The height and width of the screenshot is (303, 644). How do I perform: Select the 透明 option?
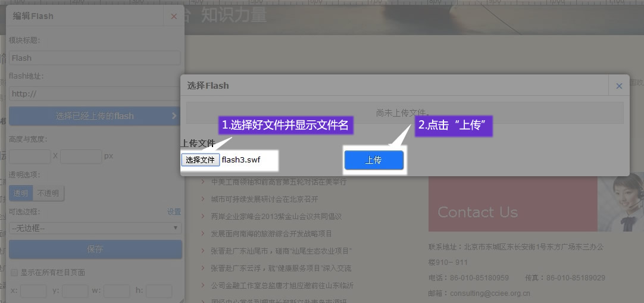coord(20,193)
